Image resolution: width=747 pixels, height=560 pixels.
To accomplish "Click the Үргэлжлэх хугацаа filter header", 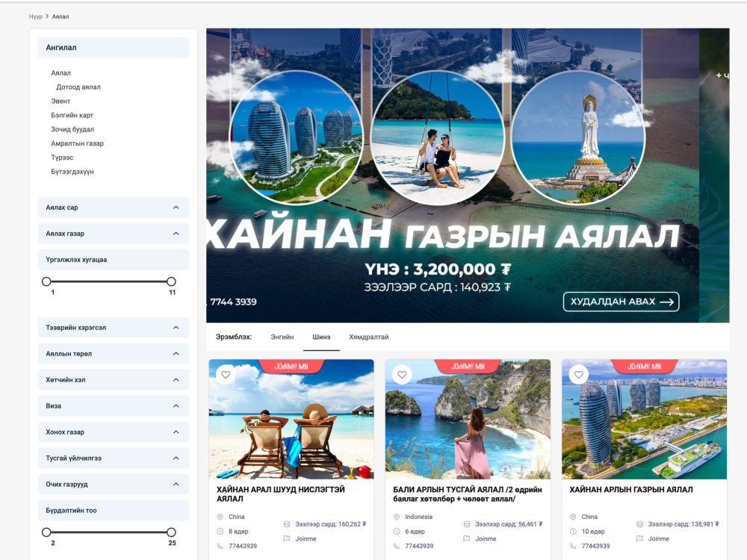I will click(x=114, y=260).
